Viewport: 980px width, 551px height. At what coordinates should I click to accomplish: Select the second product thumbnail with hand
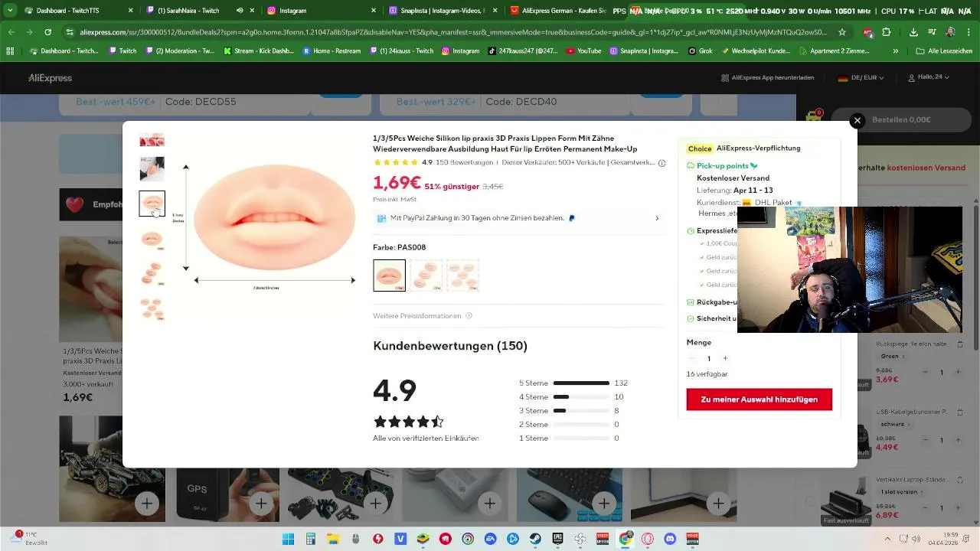[152, 168]
